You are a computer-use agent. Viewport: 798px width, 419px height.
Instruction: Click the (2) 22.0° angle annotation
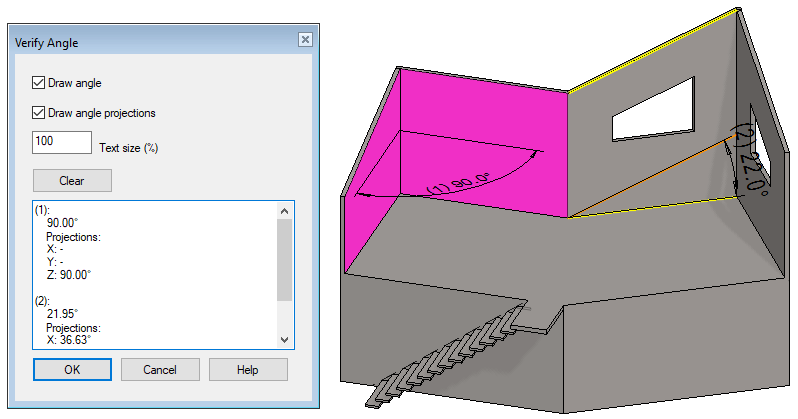click(x=750, y=159)
